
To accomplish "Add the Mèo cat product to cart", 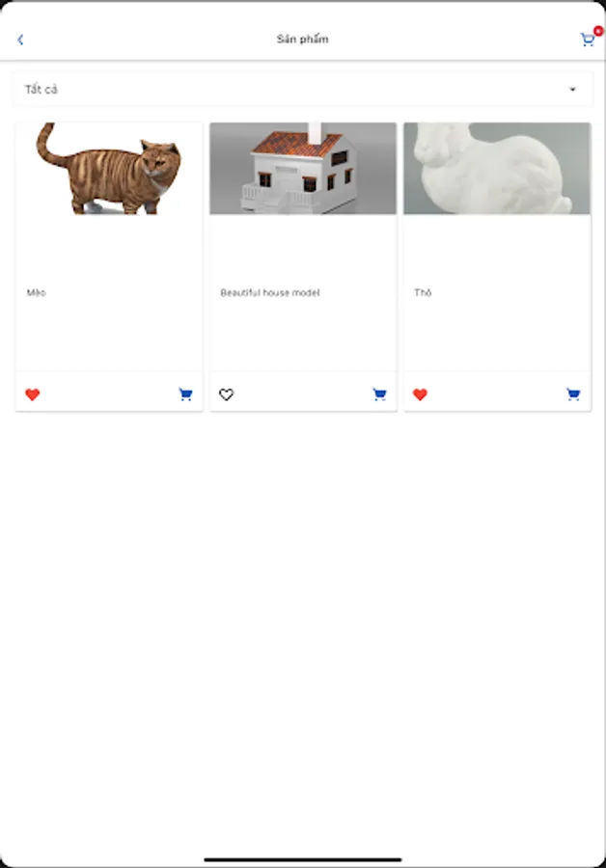I will pyautogui.click(x=186, y=394).
